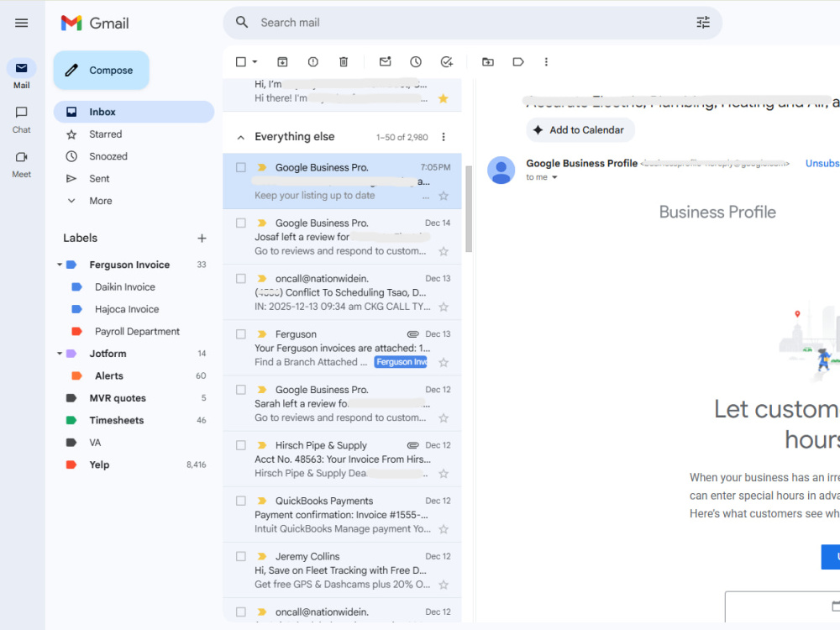Open the VA label
This screenshot has width=840, height=630.
point(134,443)
